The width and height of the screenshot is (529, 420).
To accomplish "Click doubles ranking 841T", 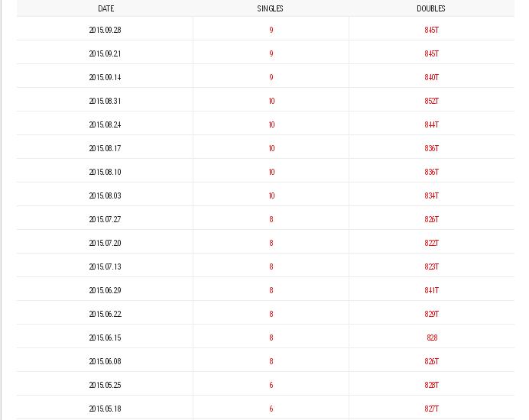I will pos(431,290).
